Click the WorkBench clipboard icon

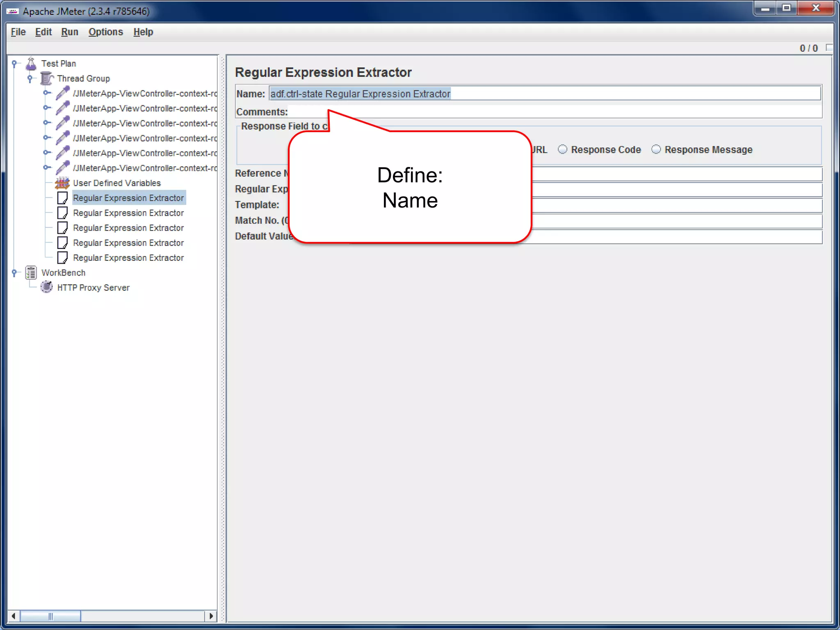[31, 273]
